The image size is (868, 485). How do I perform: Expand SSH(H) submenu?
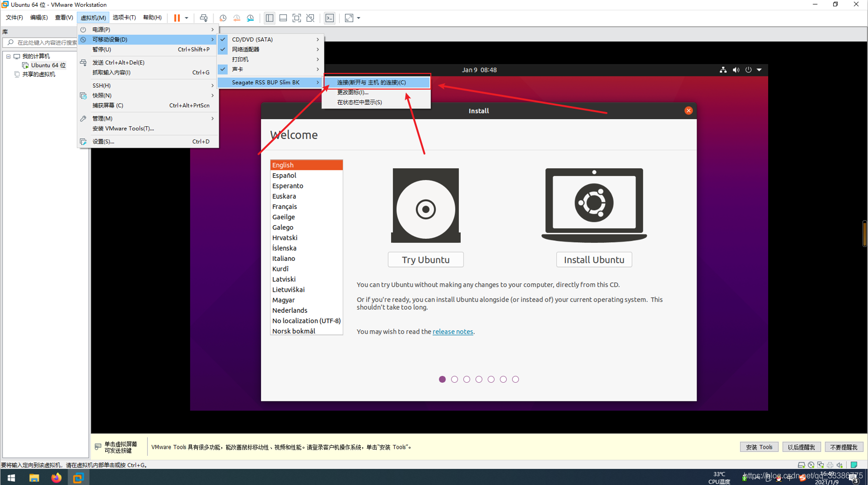pyautogui.click(x=148, y=86)
